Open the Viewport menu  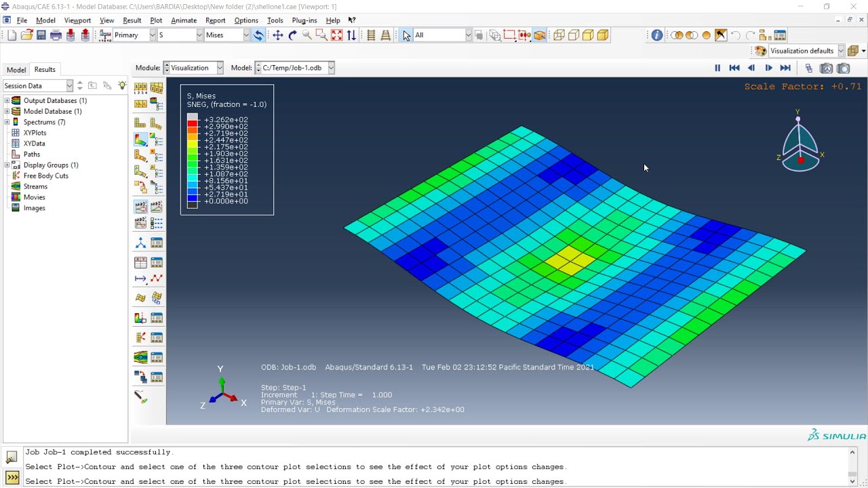[77, 20]
